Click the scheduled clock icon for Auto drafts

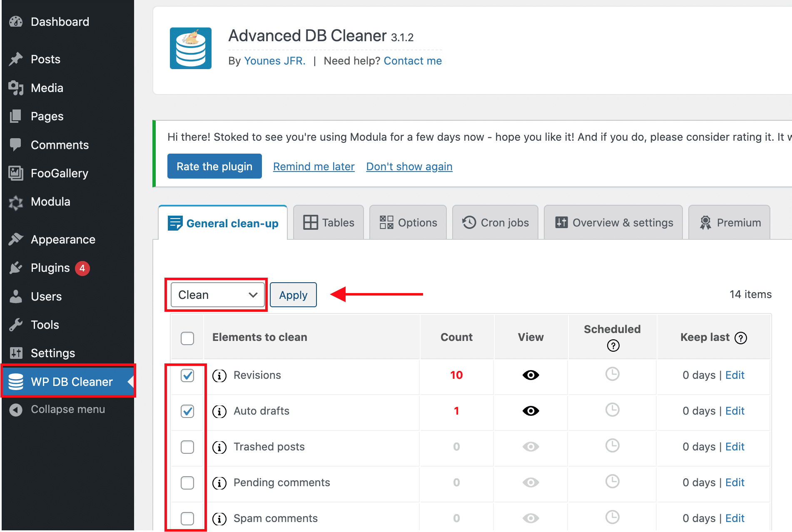pos(612,410)
